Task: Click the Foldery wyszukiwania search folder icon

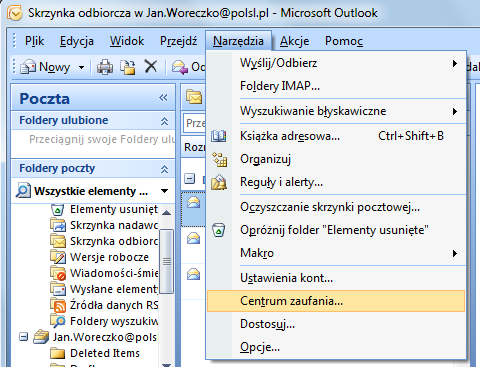Action: pyautogui.click(x=58, y=321)
